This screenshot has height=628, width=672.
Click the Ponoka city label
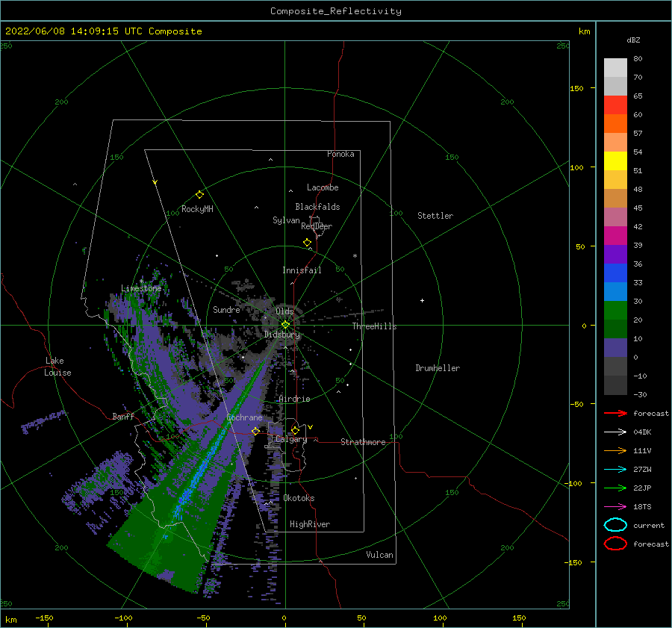click(x=340, y=154)
